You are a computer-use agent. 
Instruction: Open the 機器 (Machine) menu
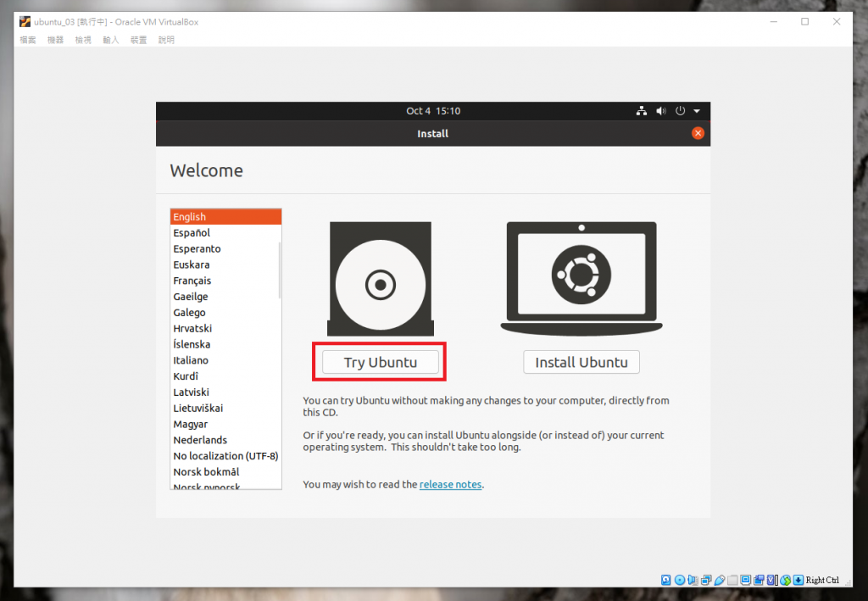pyautogui.click(x=55, y=40)
